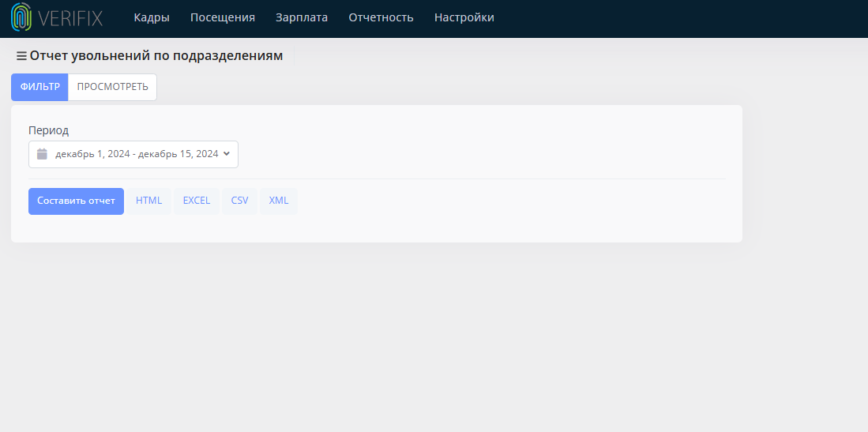The width and height of the screenshot is (868, 432).
Task: Export the report as CSV
Action: [x=239, y=201]
